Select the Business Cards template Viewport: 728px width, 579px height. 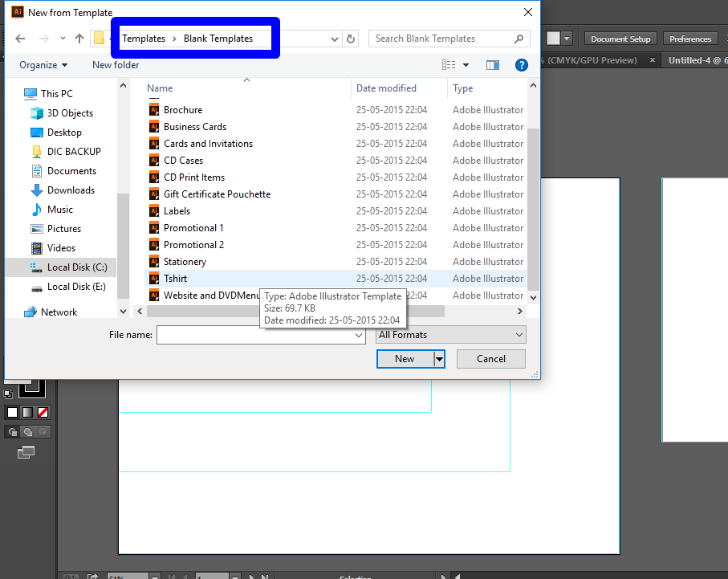(x=336, y=127)
